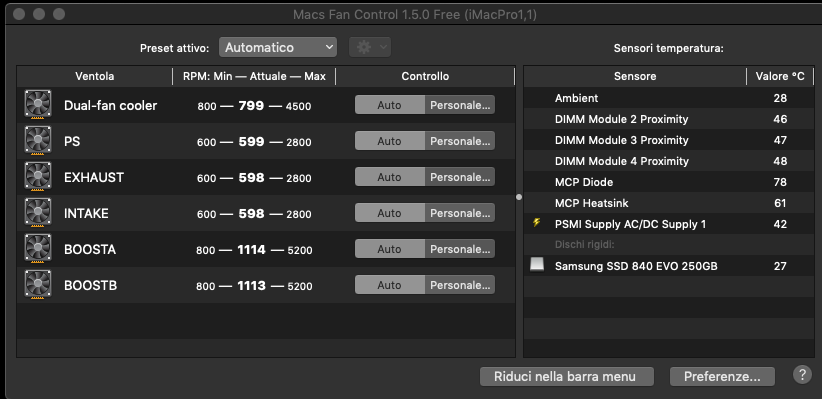Click the Sensori temperatura heading
Image resolution: width=822 pixels, height=399 pixels.
(668, 48)
